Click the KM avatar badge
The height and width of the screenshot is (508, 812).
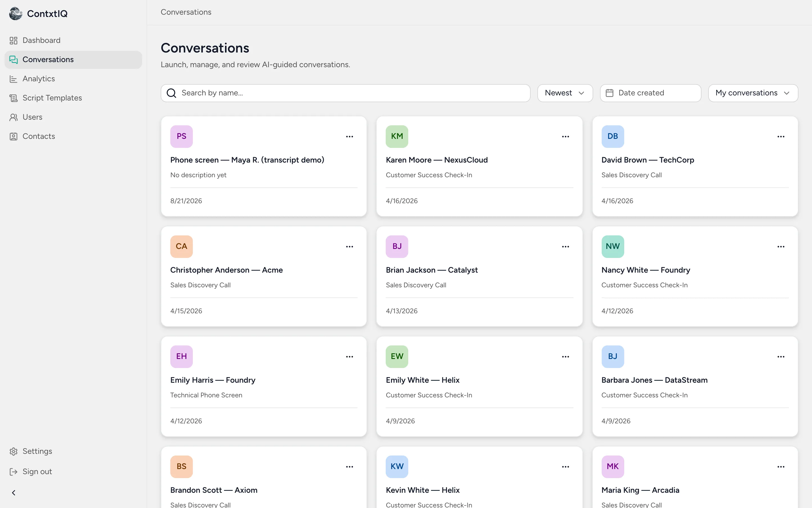pos(397,136)
